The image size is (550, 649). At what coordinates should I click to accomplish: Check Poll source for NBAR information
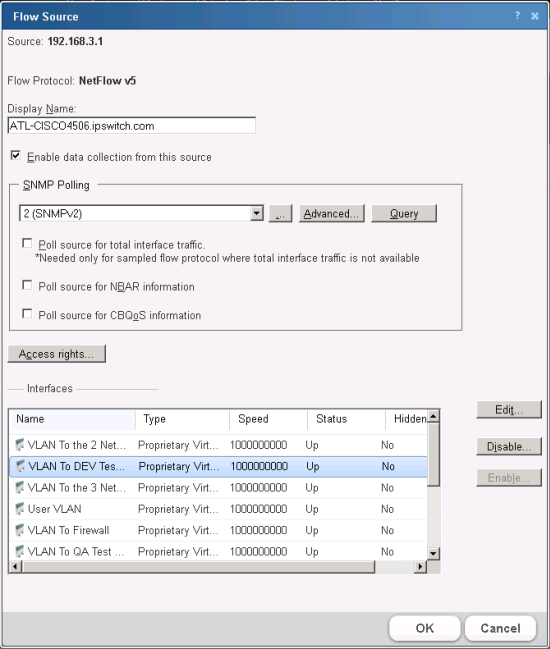tap(27, 285)
